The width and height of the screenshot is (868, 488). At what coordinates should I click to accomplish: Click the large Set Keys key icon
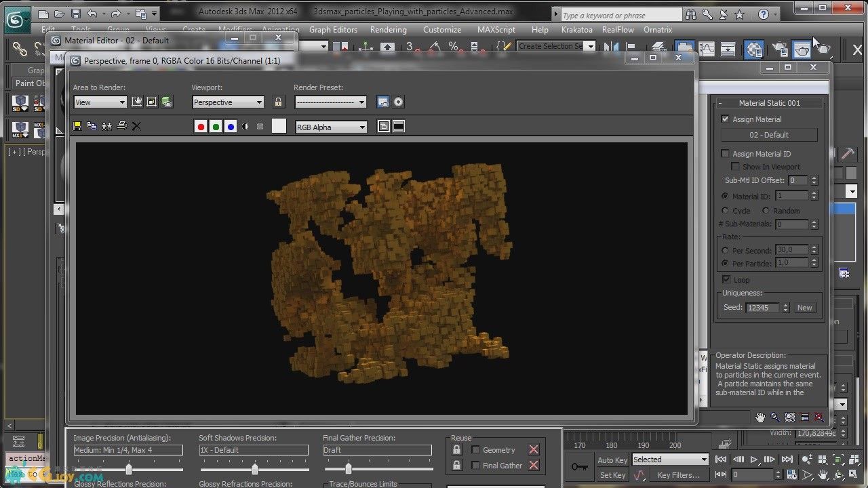[578, 466]
